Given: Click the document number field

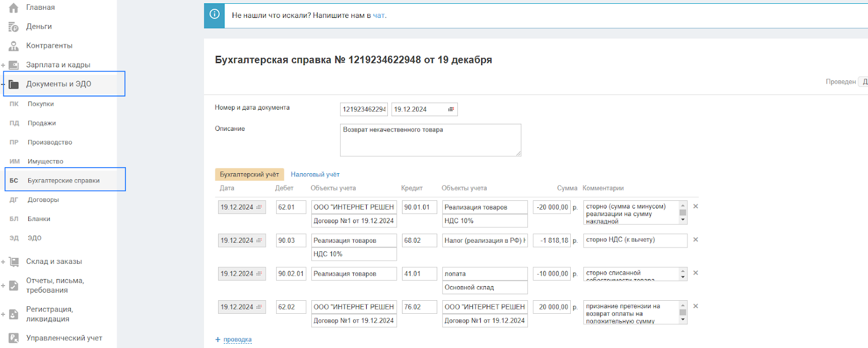Looking at the screenshot, I should tap(364, 109).
